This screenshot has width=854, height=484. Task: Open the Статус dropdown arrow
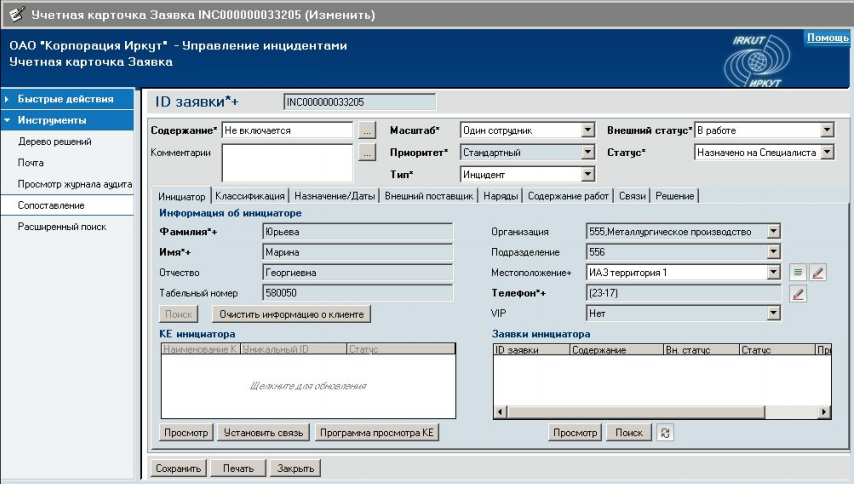[x=827, y=152]
